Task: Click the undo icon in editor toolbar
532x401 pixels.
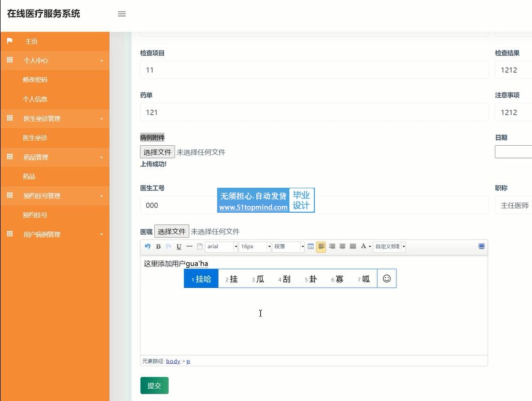Action: click(x=148, y=246)
